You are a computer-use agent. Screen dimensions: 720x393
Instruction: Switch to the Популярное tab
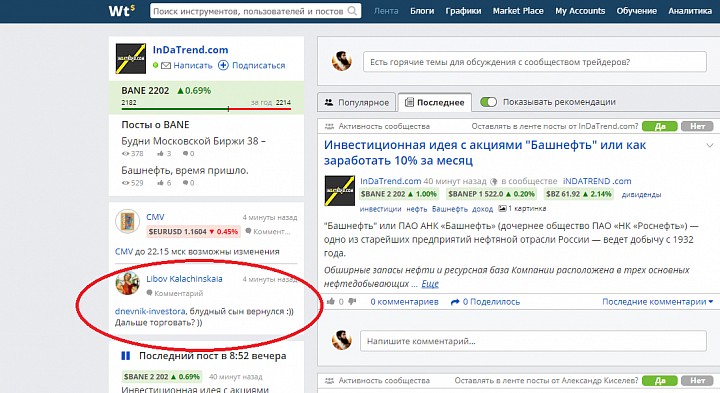click(356, 102)
